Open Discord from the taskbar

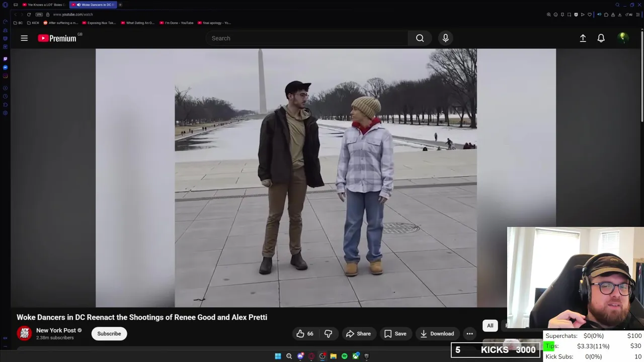300,356
